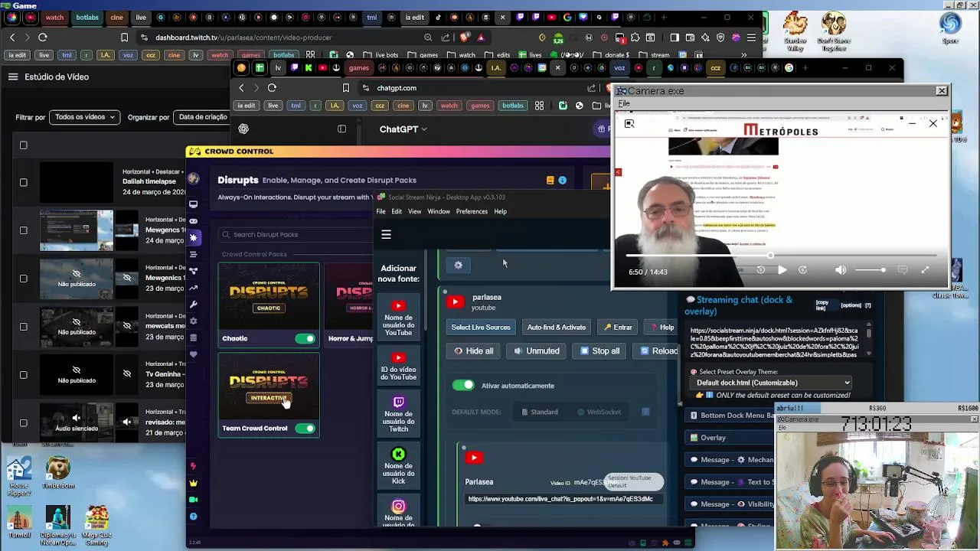Click the Hide all button

474,351
